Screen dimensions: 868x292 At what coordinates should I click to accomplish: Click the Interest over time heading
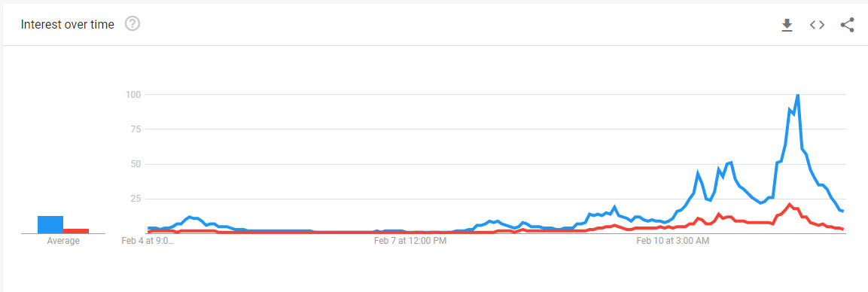(68, 24)
